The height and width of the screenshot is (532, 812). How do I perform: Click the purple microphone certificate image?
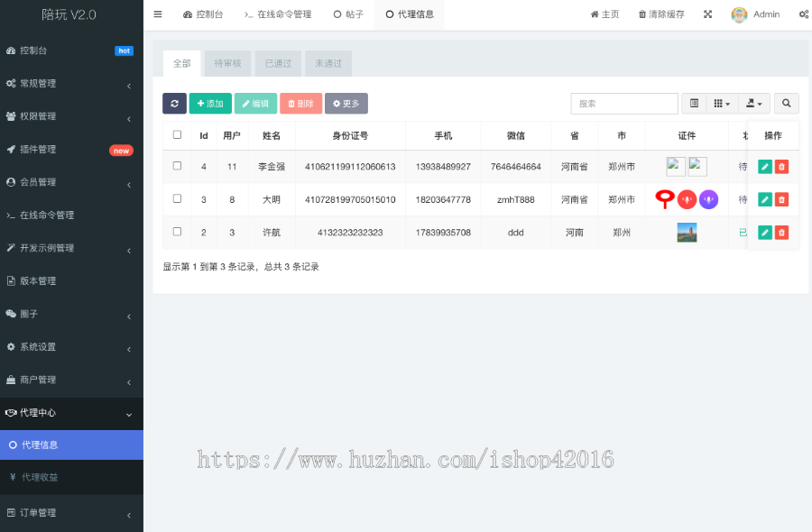coord(708,200)
